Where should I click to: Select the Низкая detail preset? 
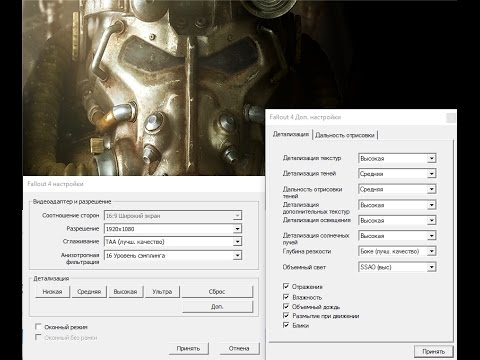[52, 292]
